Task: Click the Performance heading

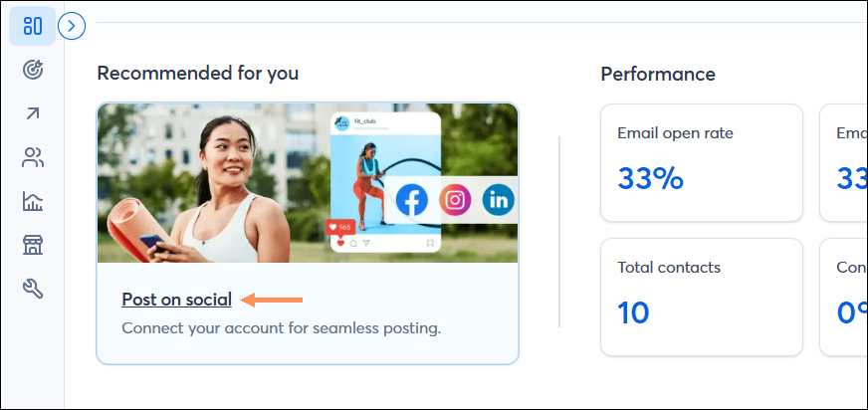Action: pos(658,74)
